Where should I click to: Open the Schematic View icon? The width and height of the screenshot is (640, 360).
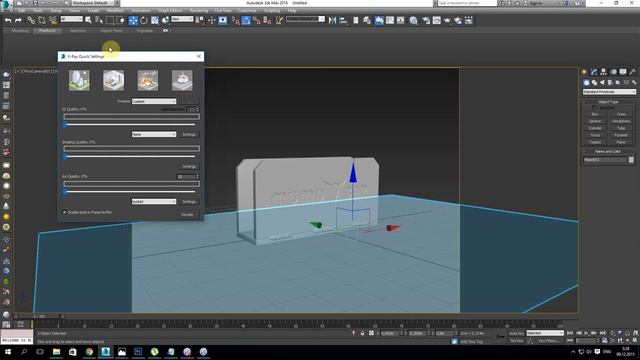tap(401, 20)
